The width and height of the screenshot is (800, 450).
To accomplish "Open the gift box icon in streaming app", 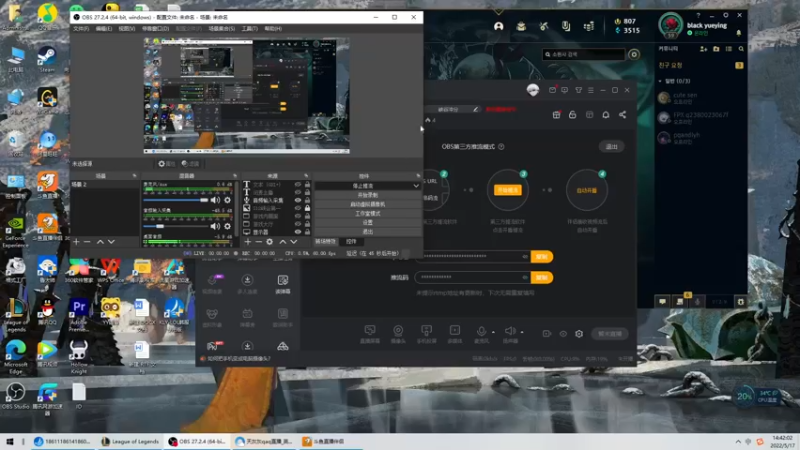I will 556,115.
